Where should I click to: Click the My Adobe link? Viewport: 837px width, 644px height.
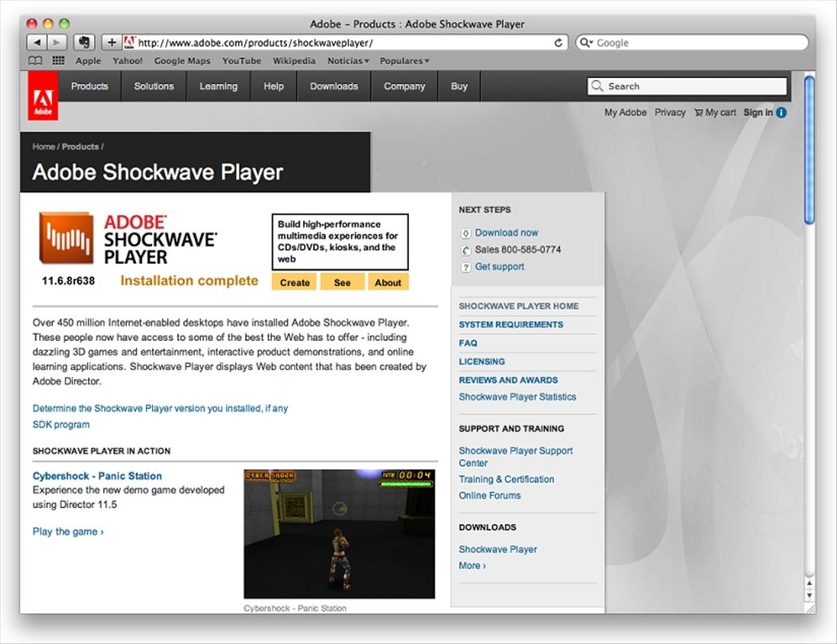point(625,113)
